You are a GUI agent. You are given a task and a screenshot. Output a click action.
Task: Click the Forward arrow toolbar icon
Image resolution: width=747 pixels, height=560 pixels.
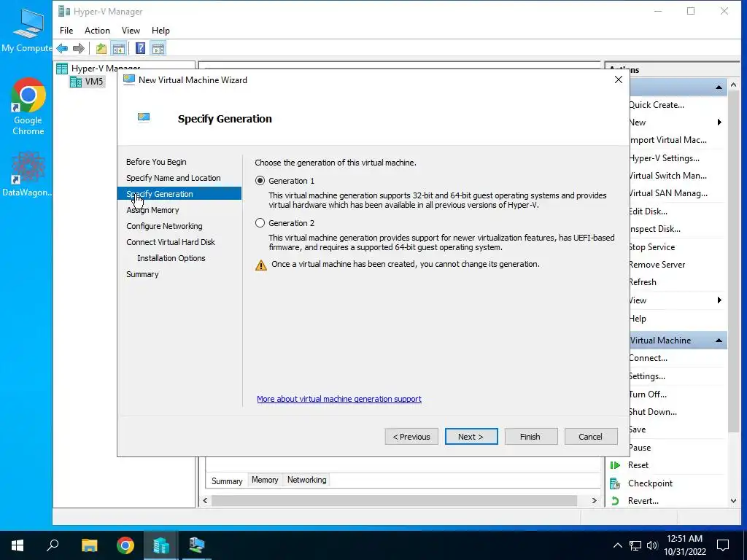point(79,48)
